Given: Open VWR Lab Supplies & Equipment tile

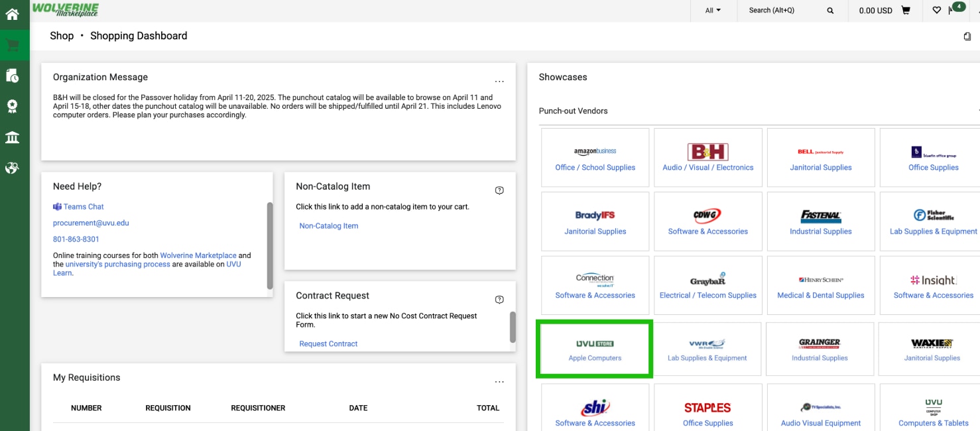Looking at the screenshot, I should pos(707,349).
